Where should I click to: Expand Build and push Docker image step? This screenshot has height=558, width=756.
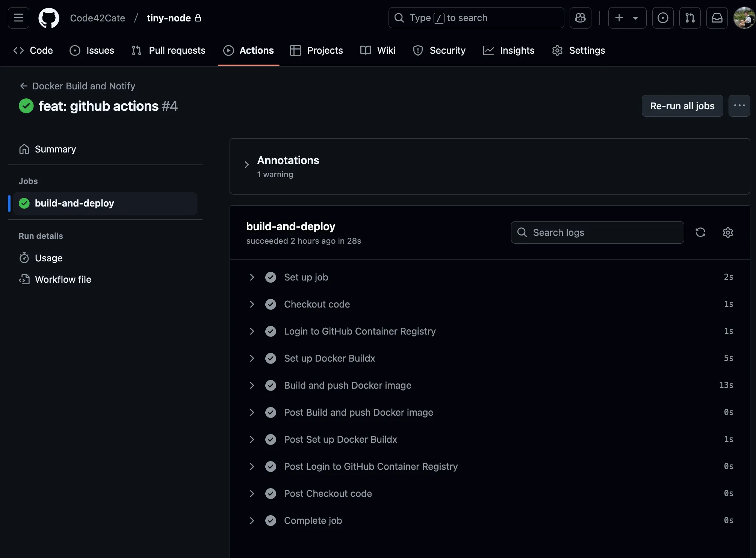tap(252, 385)
